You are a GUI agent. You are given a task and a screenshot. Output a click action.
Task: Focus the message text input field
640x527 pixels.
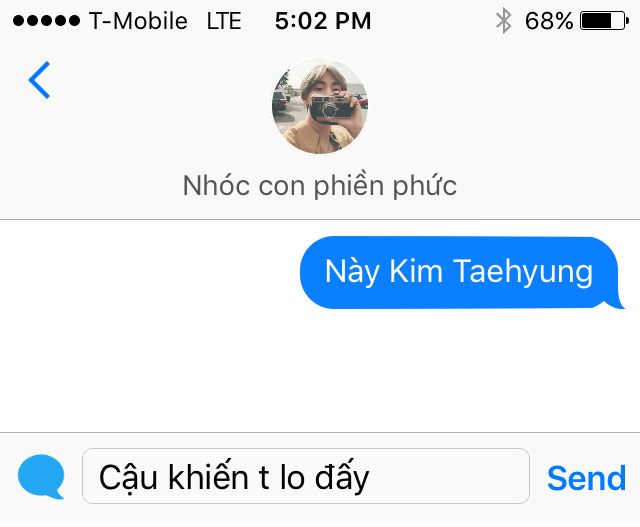(306, 476)
